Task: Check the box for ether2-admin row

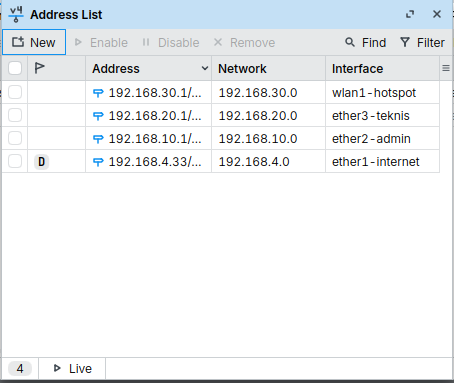Action: (15, 138)
